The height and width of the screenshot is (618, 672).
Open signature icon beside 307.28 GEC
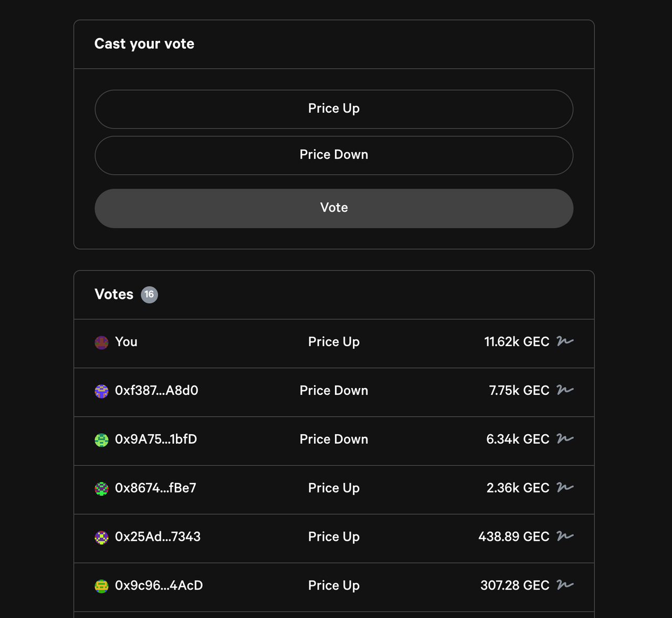(x=565, y=585)
